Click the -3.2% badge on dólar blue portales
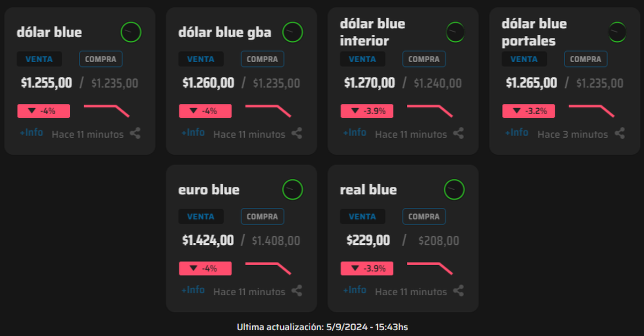644x336 pixels. pyautogui.click(x=529, y=111)
